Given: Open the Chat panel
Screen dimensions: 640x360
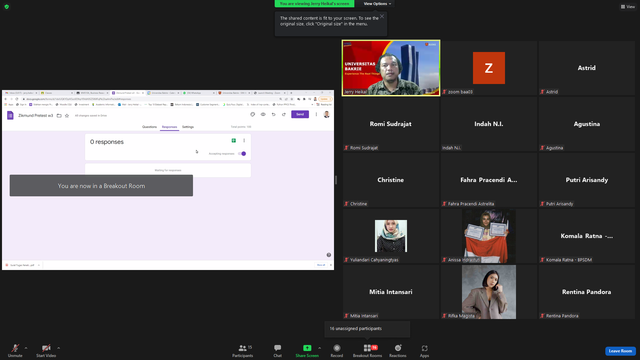Looking at the screenshot, I should [x=278, y=350].
